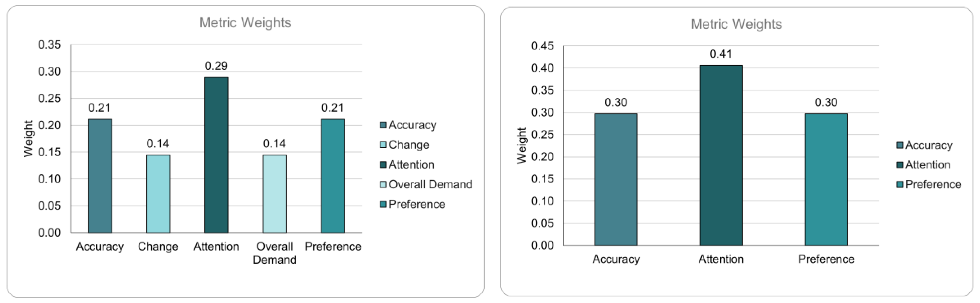The image size is (980, 303).
Task: Select the left chart's Metric Weights title
Action: coord(245,23)
